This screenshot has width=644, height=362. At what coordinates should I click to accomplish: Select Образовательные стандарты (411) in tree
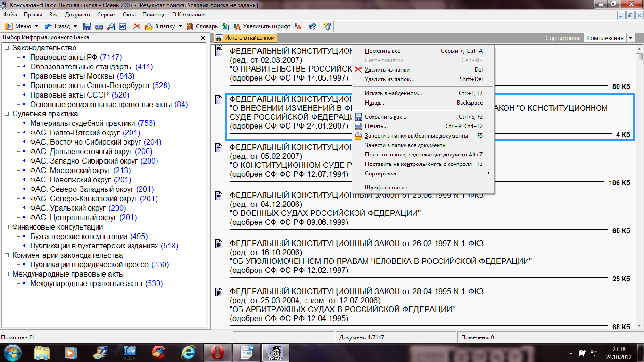[91, 66]
